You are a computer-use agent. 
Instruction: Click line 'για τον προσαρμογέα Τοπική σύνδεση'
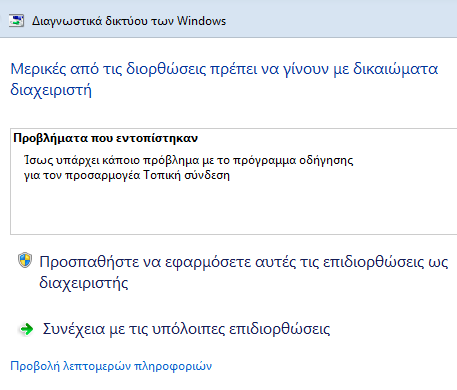[127, 175]
